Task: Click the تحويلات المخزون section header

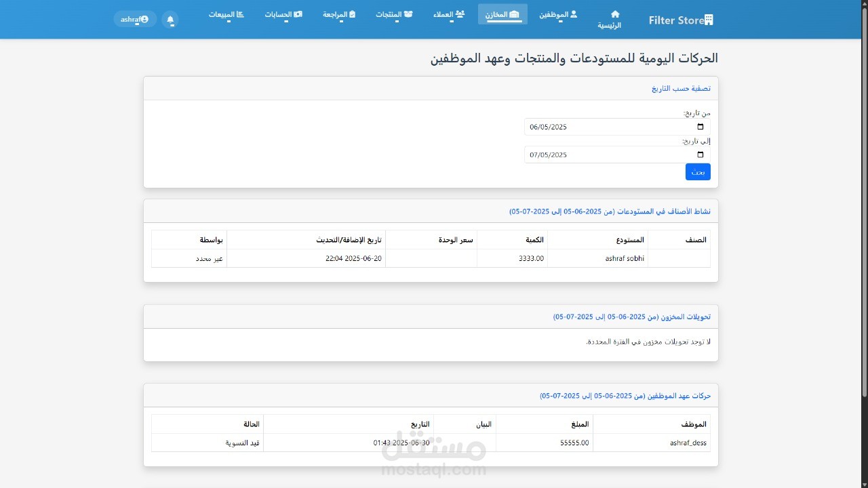Action: pos(431,317)
